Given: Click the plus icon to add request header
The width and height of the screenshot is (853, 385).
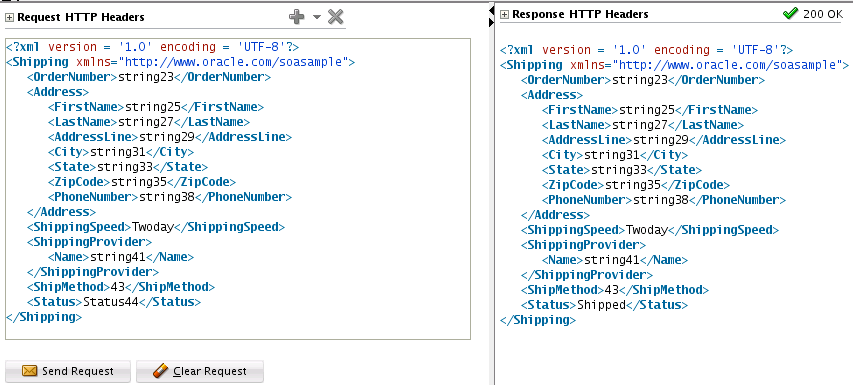Looking at the screenshot, I should pos(296,17).
